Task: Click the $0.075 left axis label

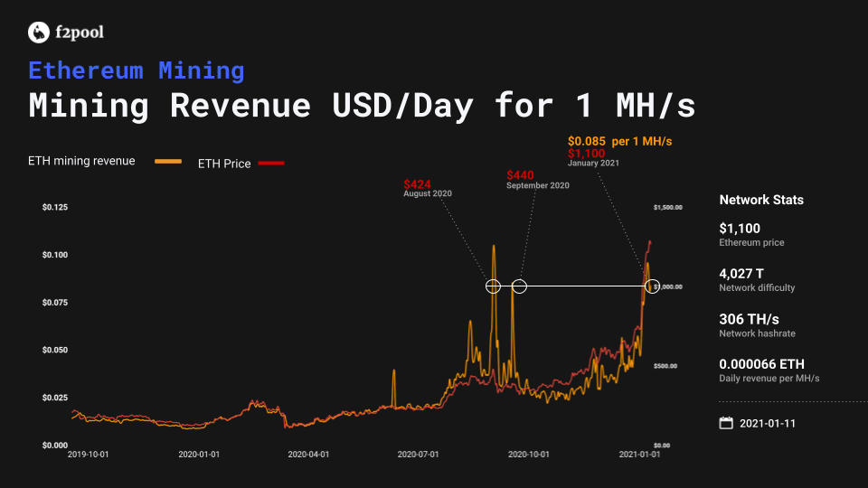Action: 55,302
